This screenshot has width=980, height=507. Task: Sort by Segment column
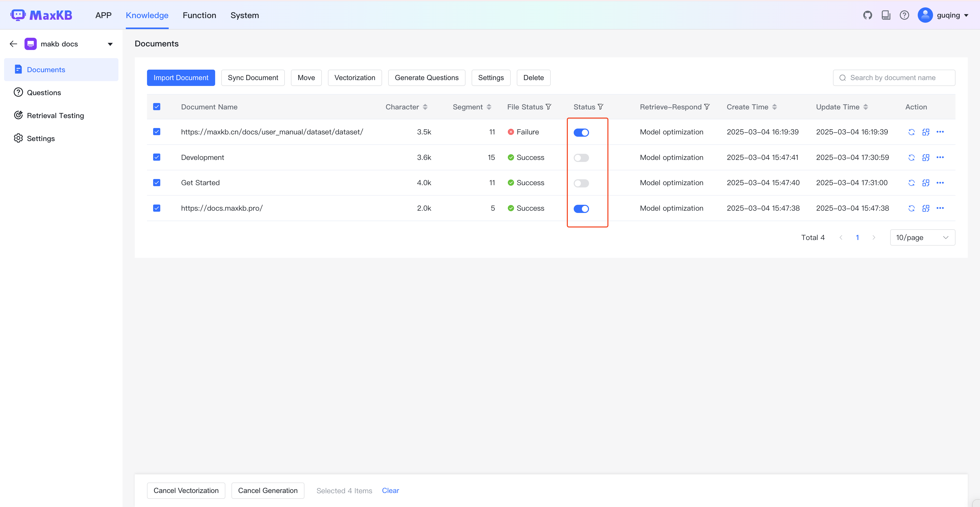[489, 107]
